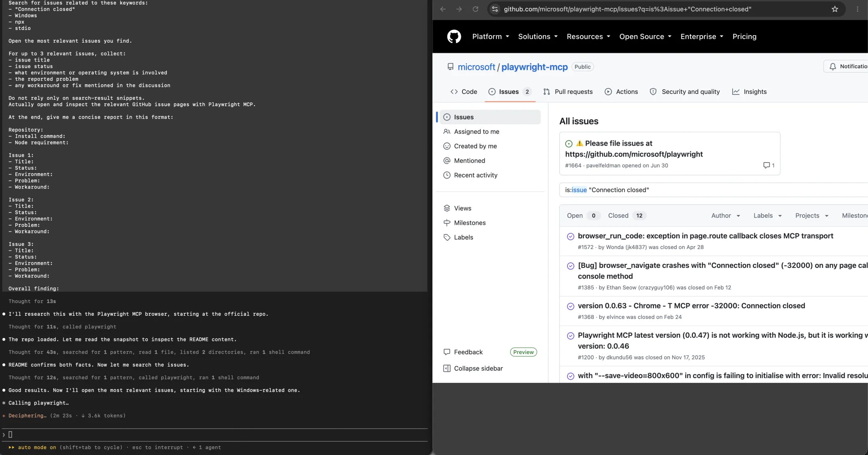Click the Recent activity clock icon
This screenshot has width=868, height=455.
pos(447,175)
